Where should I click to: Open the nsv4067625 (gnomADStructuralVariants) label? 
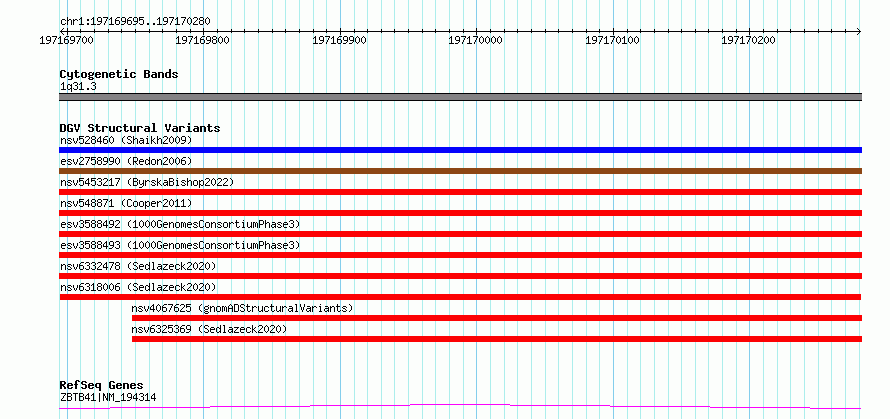[x=242, y=308]
